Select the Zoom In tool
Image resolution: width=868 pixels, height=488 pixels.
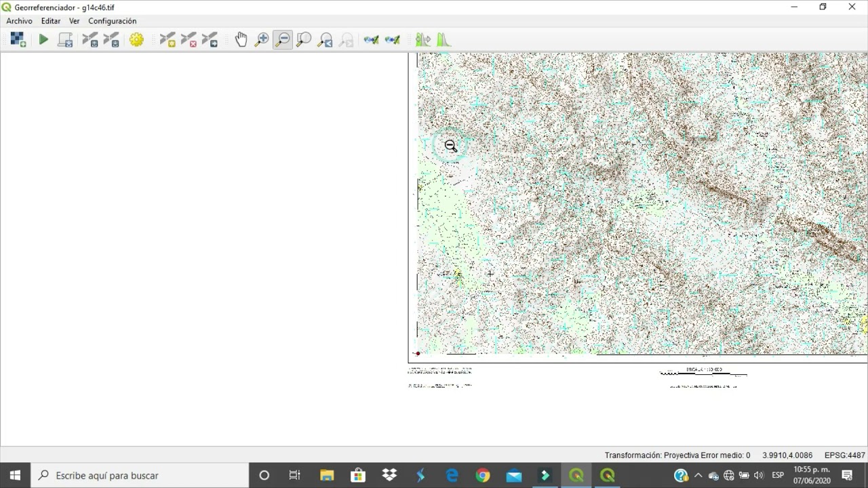(x=262, y=40)
